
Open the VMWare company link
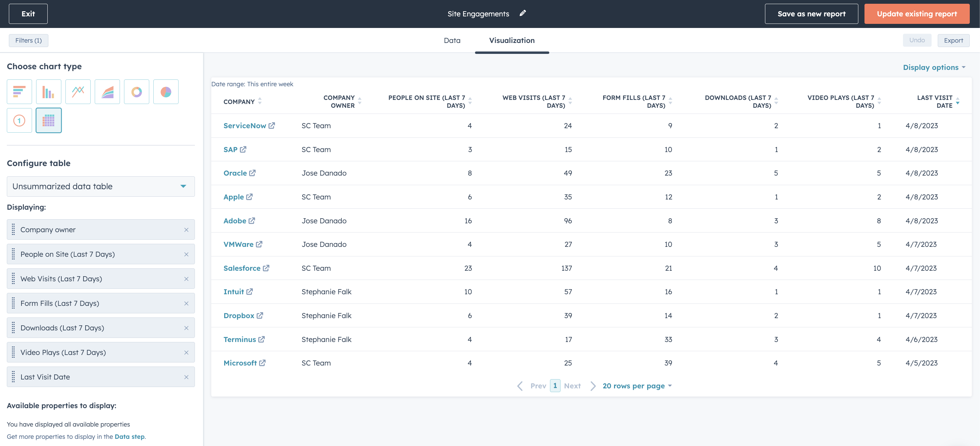238,244
